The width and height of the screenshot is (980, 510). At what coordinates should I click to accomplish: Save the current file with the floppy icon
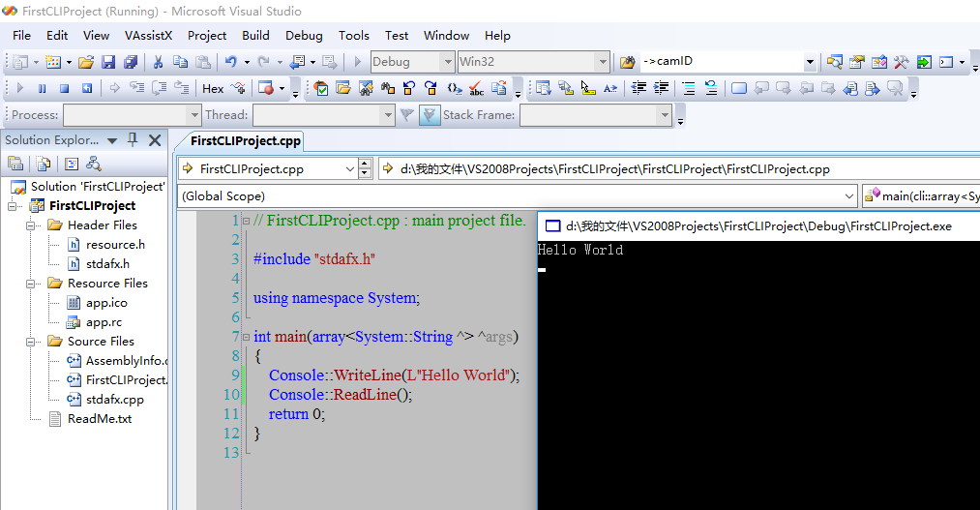[108, 62]
